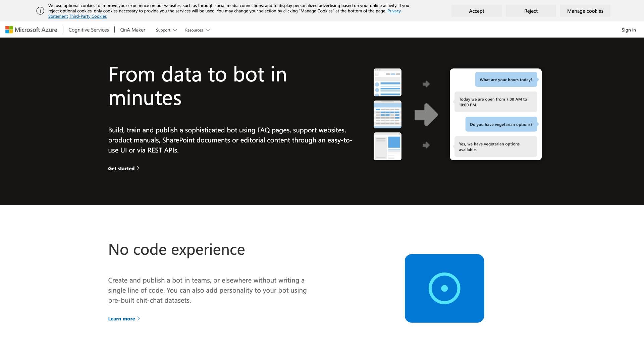Click the page layout document icon
The image size is (644, 362).
click(387, 146)
